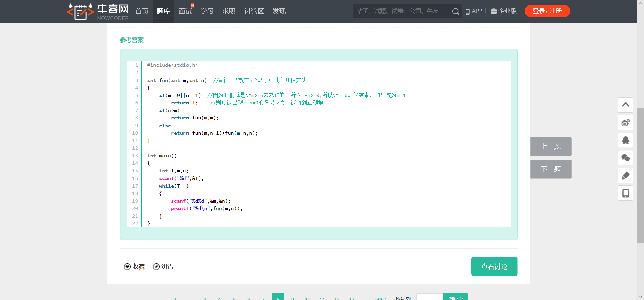This screenshot has height=300, width=644.
Task: Open the APP download link
Action: coord(474,11)
